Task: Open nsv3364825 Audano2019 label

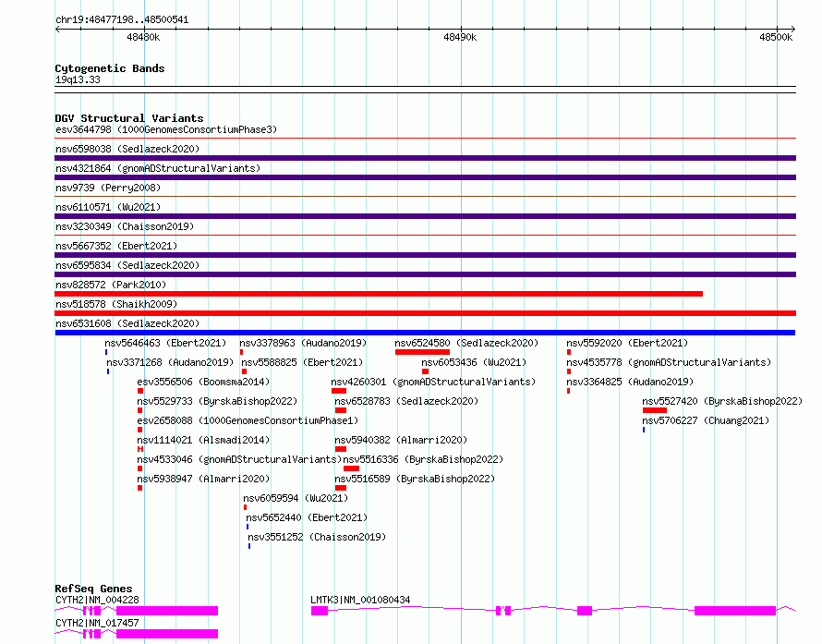Action: click(630, 382)
